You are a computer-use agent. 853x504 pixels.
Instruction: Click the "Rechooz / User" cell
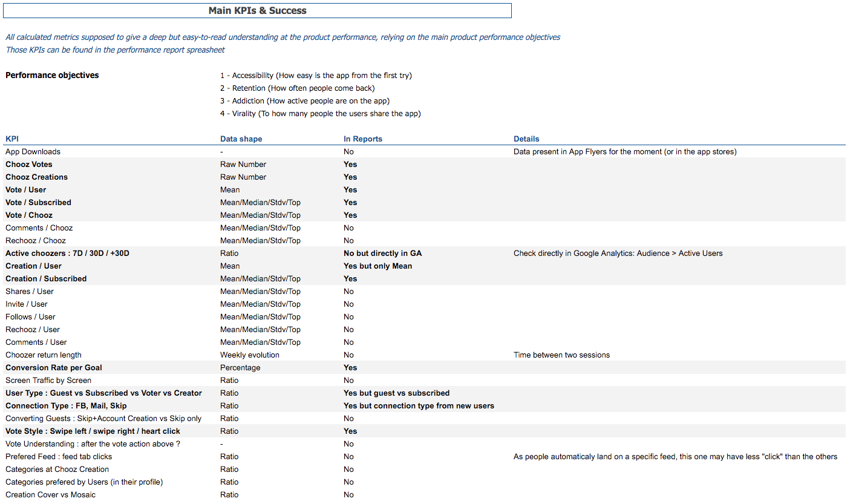click(x=33, y=330)
